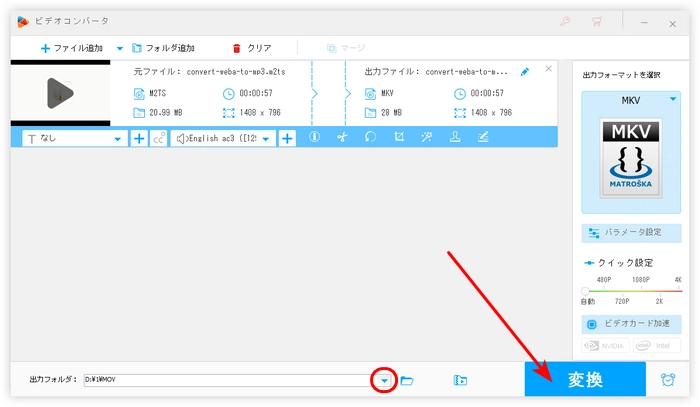Screen dimensions: 700x407
Task: Open the output folder with folder icon
Action: [407, 381]
